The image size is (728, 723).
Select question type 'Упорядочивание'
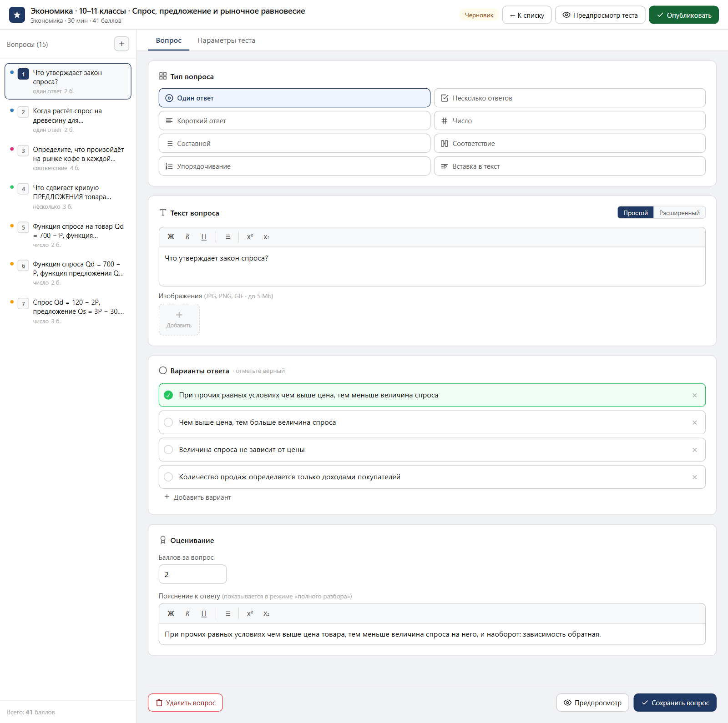click(x=294, y=166)
